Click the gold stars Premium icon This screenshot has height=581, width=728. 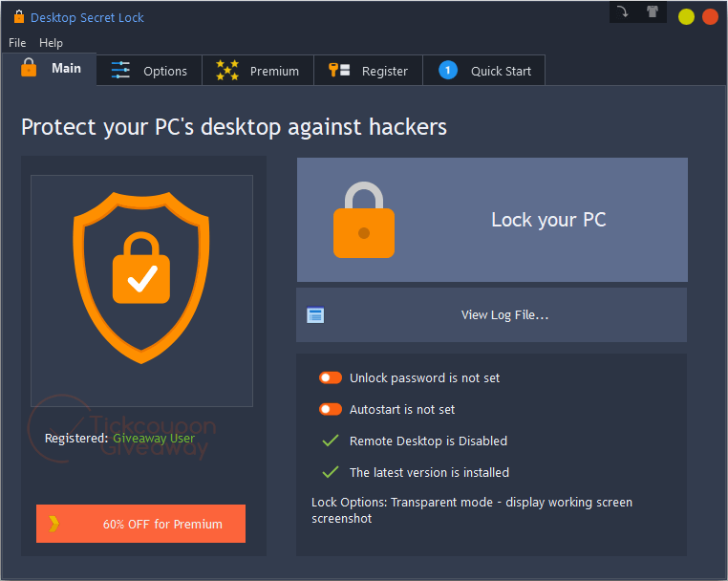[227, 70]
